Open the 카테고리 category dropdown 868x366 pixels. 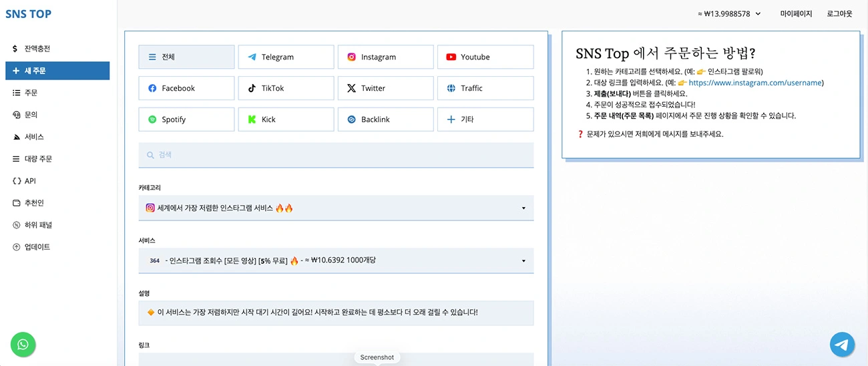[336, 208]
